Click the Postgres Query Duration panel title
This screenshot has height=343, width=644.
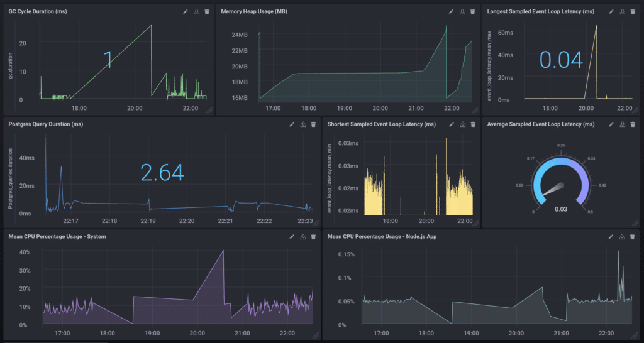46,124
